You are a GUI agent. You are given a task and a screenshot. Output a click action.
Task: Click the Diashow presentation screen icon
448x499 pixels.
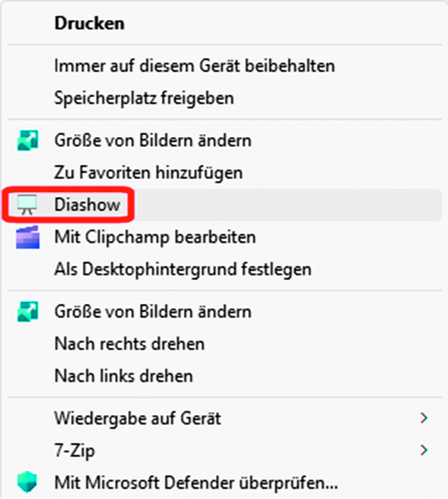(x=27, y=204)
